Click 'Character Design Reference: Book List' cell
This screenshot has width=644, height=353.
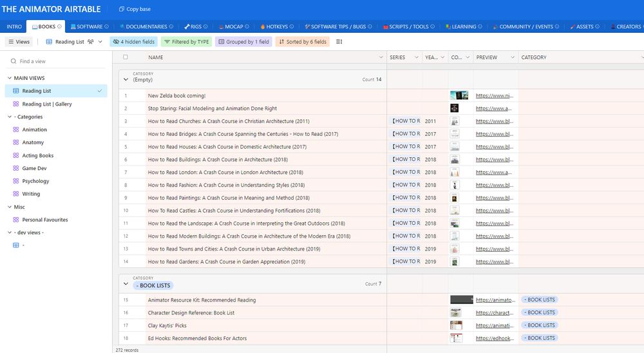[266, 312]
